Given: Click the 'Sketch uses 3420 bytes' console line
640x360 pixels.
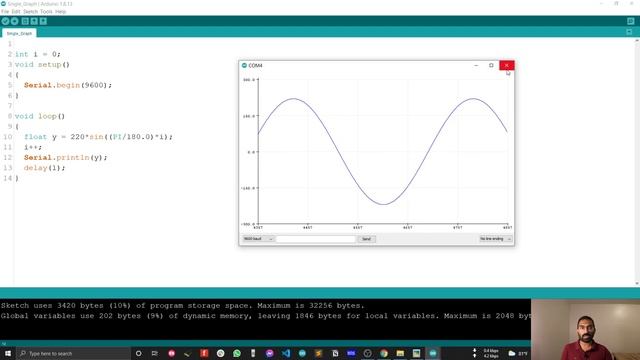Looking at the screenshot, I should click(x=182, y=305).
